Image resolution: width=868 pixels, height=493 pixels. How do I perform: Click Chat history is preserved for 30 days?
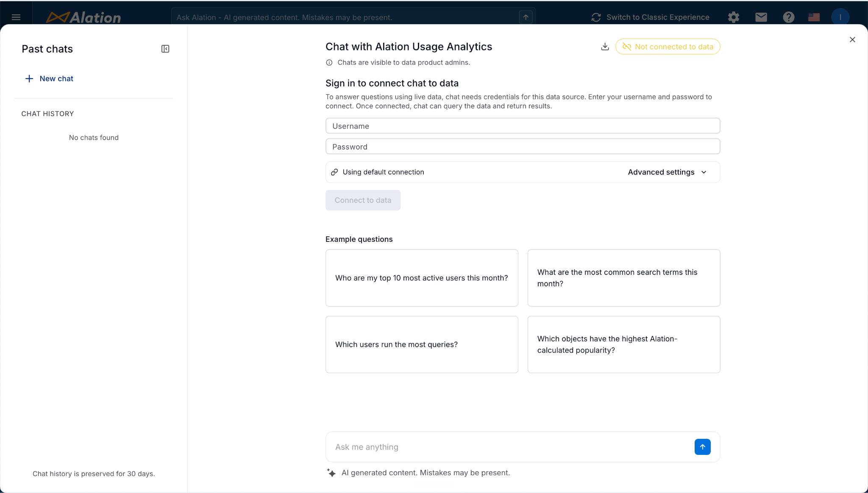click(x=94, y=474)
